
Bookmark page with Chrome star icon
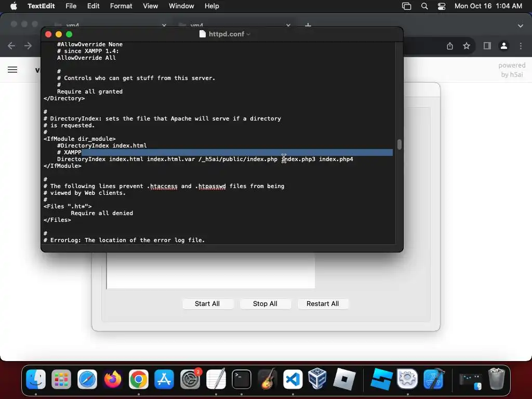(x=467, y=46)
